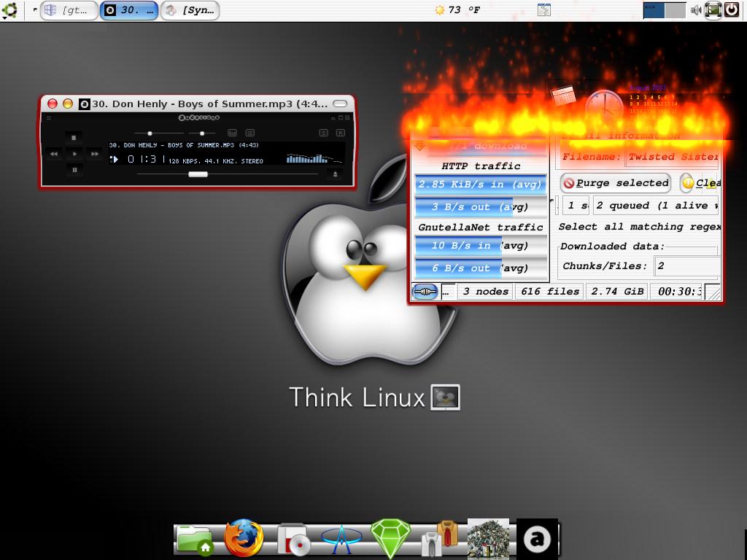
Task: Click the connection plug status icon
Action: 425,292
